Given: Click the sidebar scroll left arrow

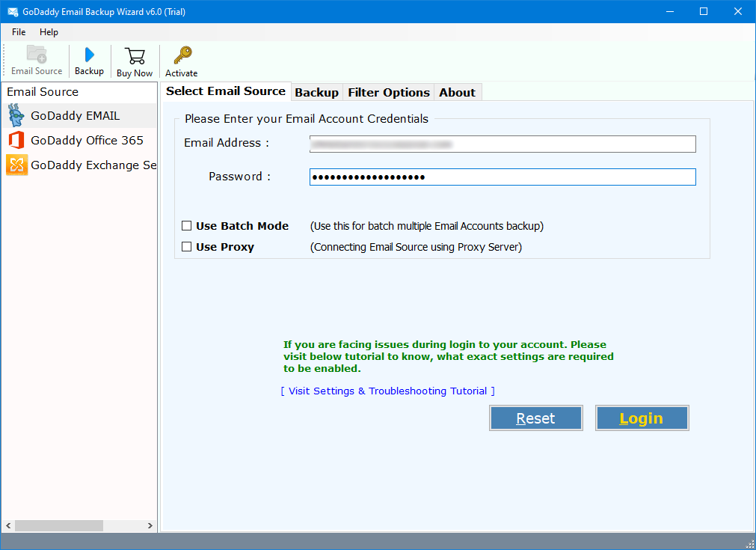Looking at the screenshot, I should tap(8, 525).
